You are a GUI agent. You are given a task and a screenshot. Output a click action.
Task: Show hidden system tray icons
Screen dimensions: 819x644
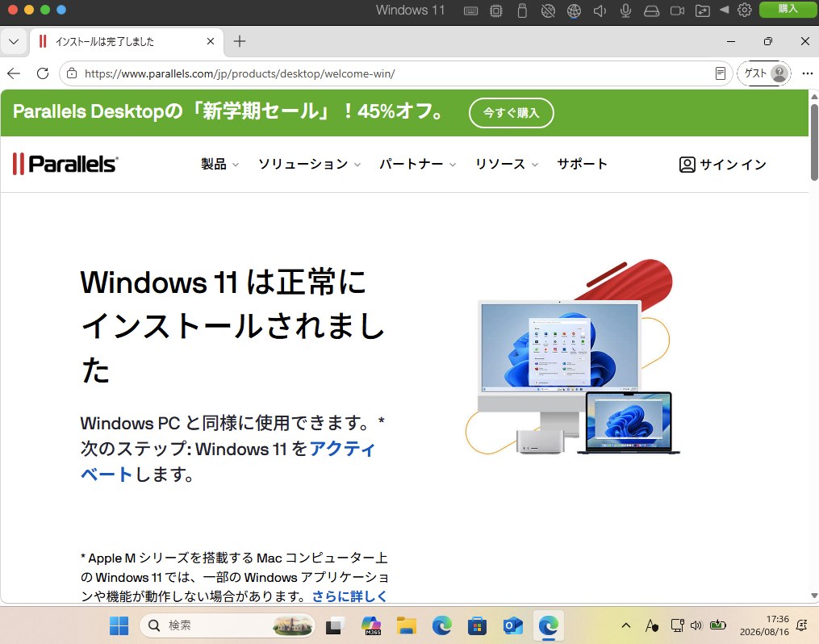625,625
